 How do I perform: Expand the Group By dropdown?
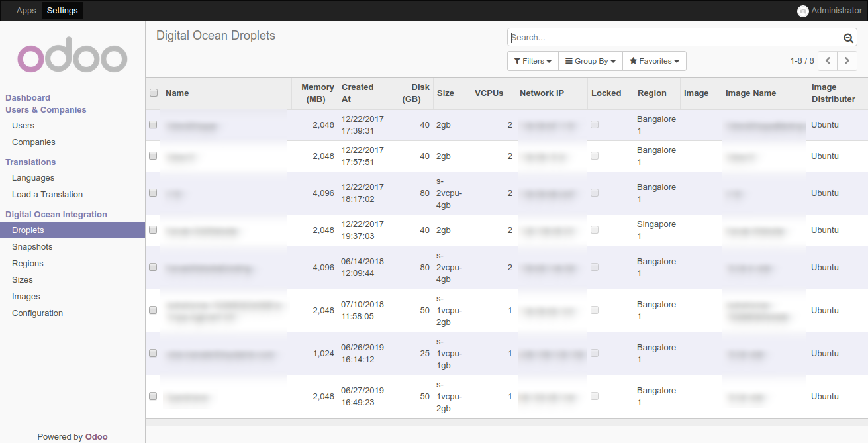[591, 61]
